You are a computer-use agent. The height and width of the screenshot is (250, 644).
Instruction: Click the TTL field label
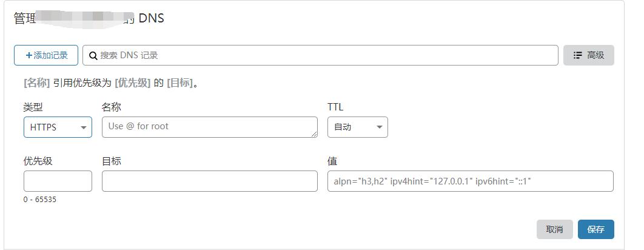[x=335, y=107]
